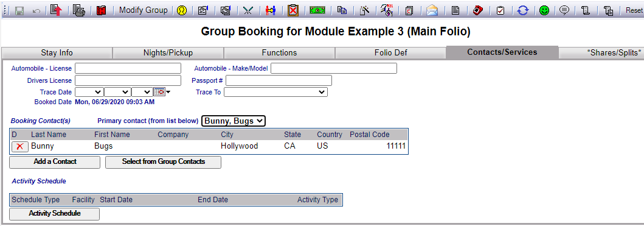Screen dimensions: 644x226
Task: Open the Primary contact dropdown showing Bunny, Bugs
Action: (x=234, y=121)
